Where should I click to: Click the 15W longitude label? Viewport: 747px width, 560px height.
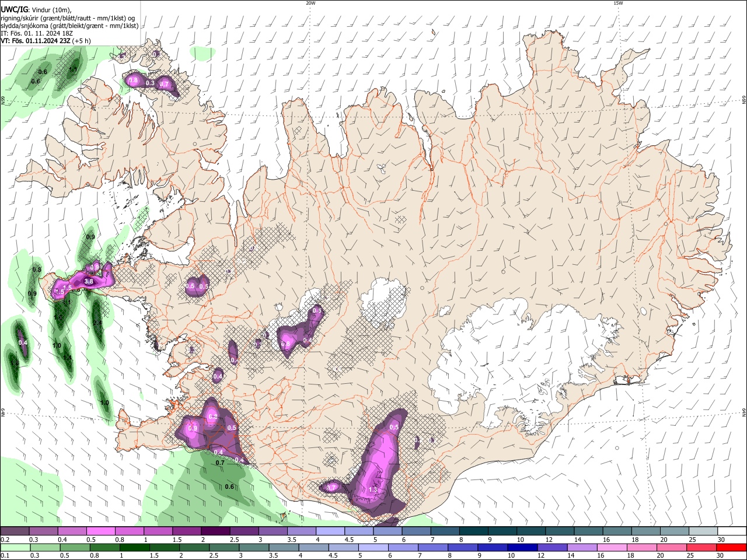point(618,3)
